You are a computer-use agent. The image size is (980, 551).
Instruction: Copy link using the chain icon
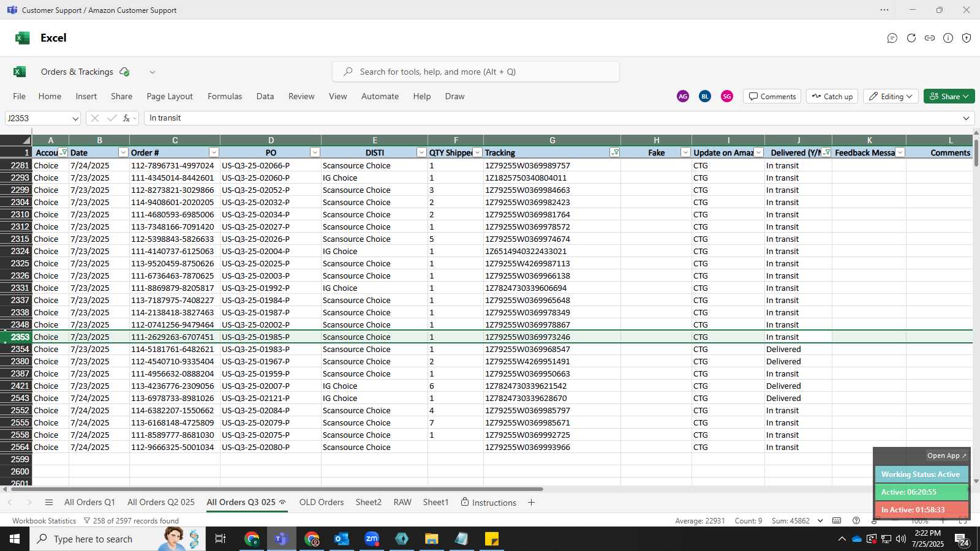pos(930,38)
